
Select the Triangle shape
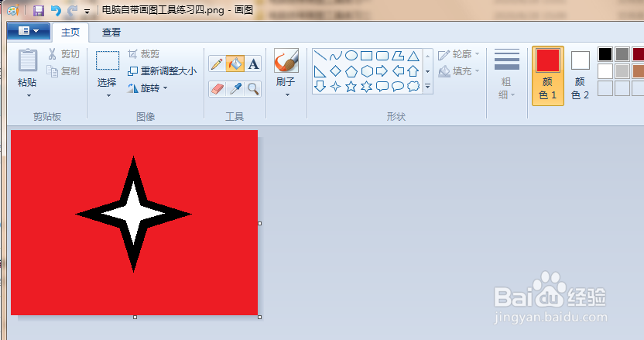(x=413, y=56)
